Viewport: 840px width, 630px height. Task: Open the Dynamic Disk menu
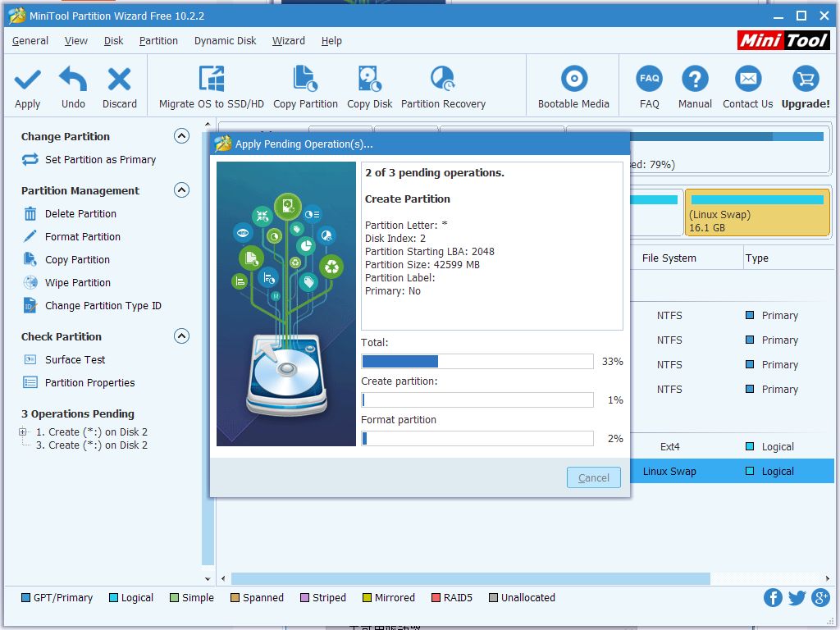point(225,41)
